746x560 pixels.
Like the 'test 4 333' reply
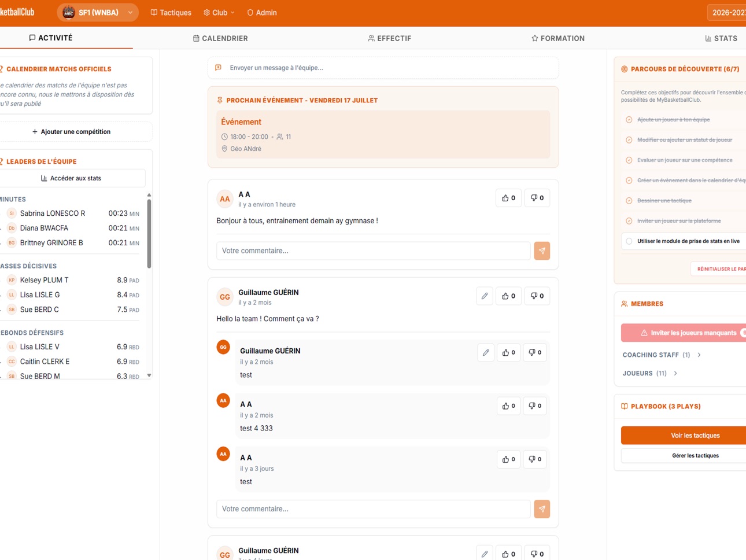point(508,406)
